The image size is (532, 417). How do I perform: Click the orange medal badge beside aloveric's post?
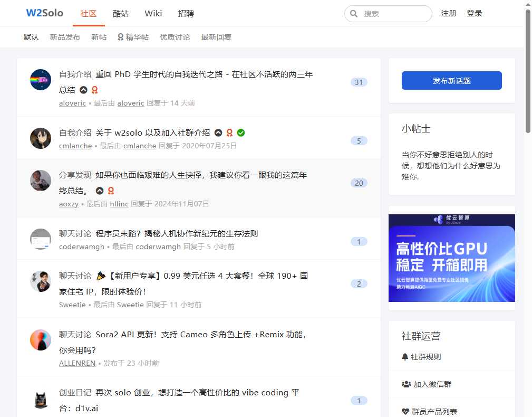(x=94, y=89)
